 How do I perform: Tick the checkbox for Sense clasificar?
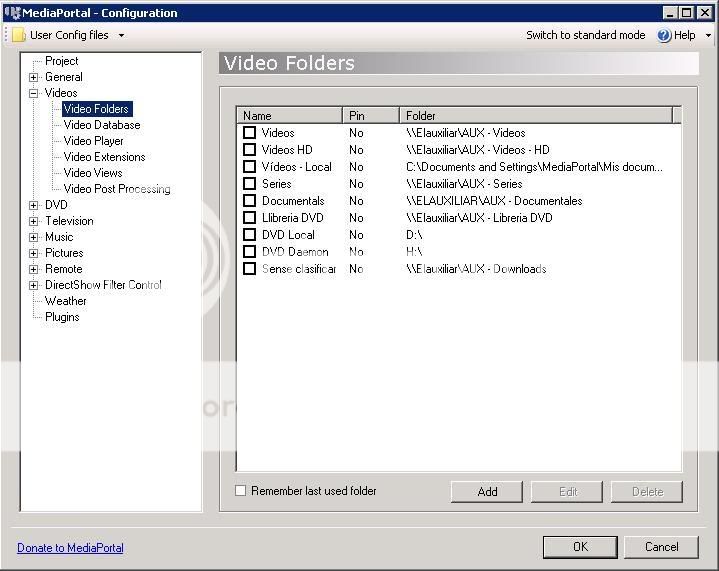tap(249, 268)
